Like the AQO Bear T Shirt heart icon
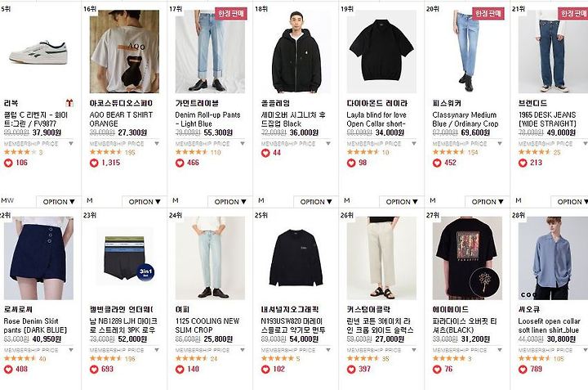Viewport: 588px width, 390px height. 94,163
